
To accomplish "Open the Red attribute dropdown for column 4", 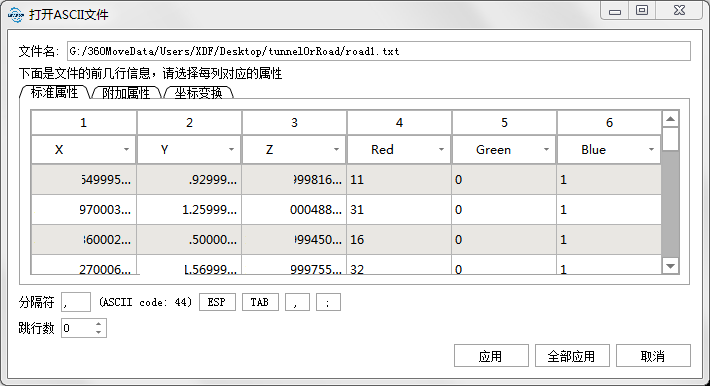I will coord(399,150).
